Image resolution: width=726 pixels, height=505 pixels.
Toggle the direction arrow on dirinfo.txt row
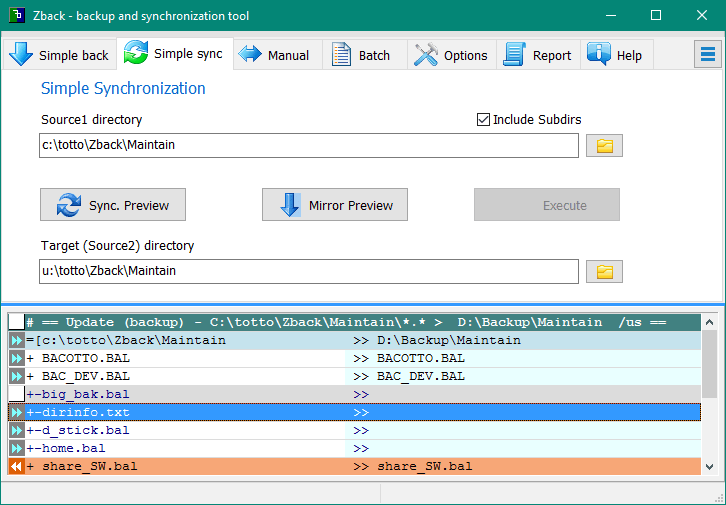coord(16,412)
